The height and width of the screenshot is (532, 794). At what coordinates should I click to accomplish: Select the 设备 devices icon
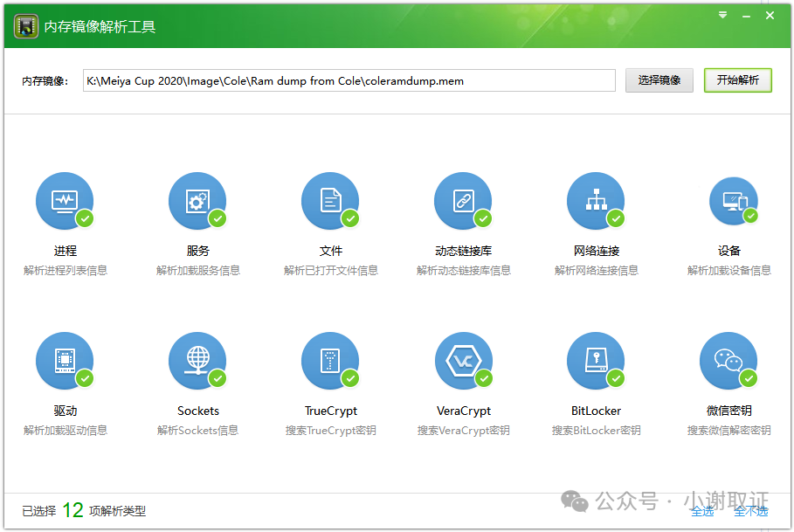click(734, 201)
